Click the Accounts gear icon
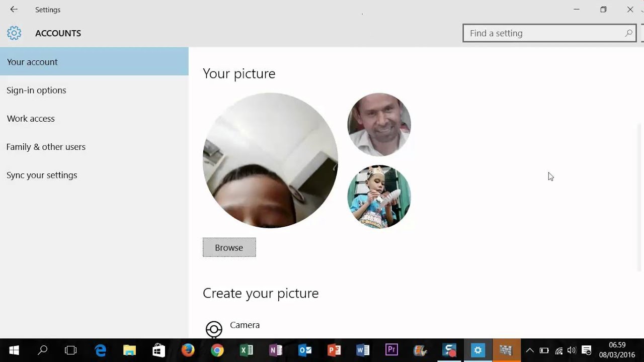This screenshot has width=644, height=362. [14, 33]
